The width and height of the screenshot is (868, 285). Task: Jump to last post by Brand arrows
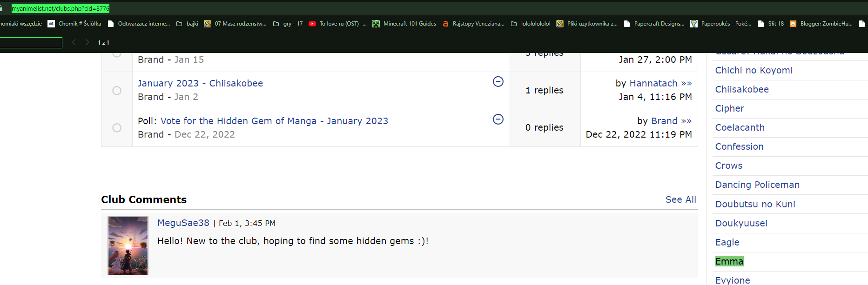686,121
